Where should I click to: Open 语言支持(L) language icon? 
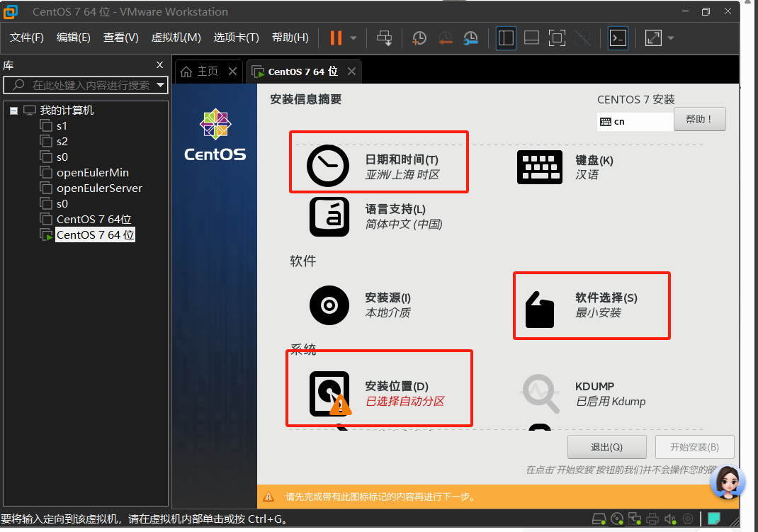click(329, 217)
